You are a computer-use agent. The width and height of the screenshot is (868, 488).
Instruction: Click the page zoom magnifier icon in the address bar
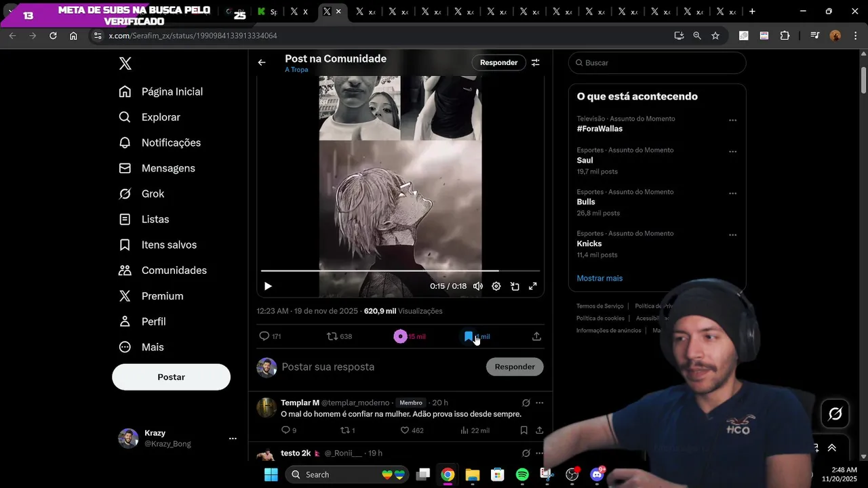tap(697, 35)
